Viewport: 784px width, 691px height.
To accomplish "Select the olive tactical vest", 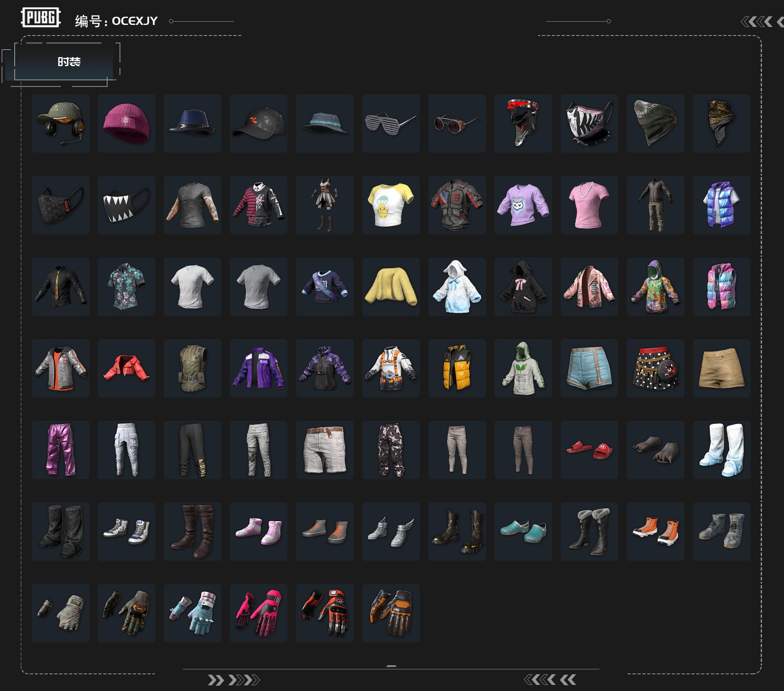I will tap(193, 369).
